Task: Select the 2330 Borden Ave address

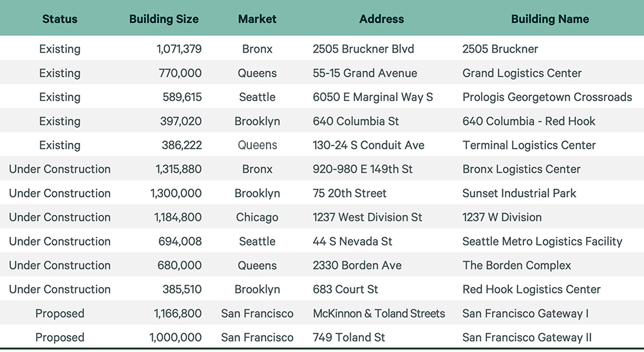Action: pyautogui.click(x=357, y=265)
